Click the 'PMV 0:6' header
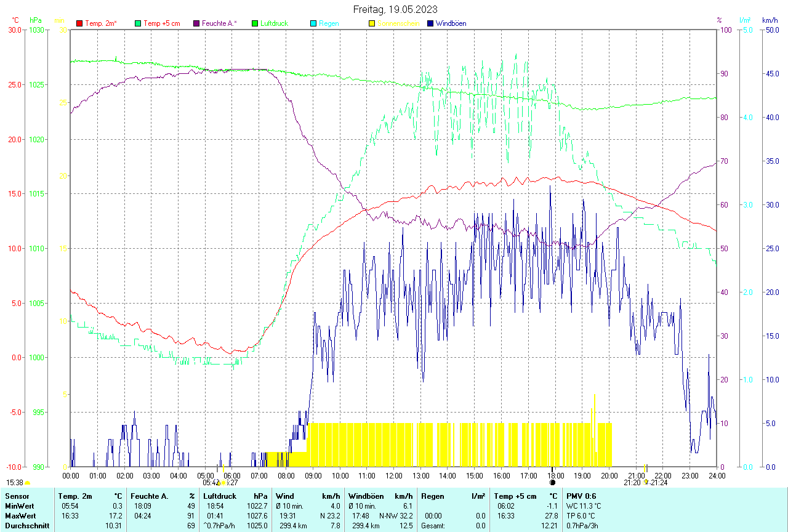This screenshot has width=788, height=532. pyautogui.click(x=581, y=496)
